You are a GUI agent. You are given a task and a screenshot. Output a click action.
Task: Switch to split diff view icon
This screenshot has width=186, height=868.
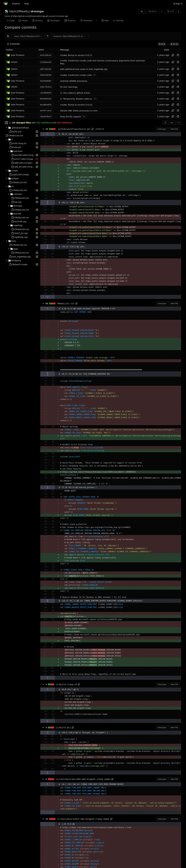tap(172, 123)
